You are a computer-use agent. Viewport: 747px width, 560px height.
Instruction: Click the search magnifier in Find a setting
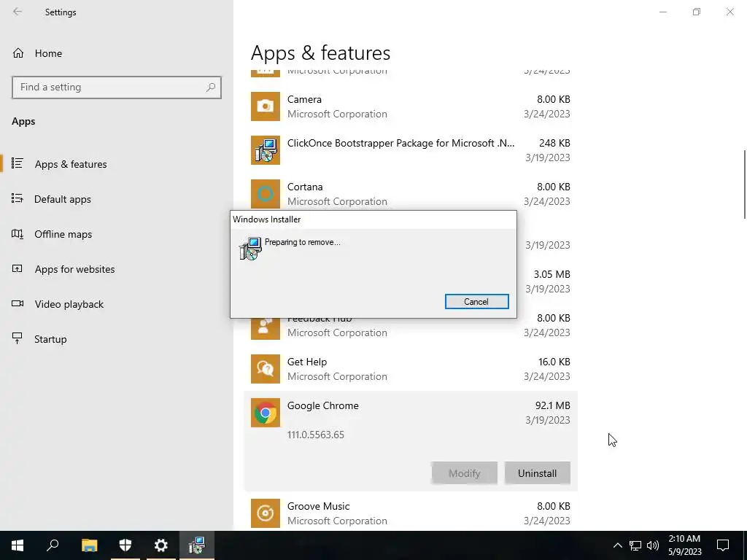pyautogui.click(x=211, y=87)
